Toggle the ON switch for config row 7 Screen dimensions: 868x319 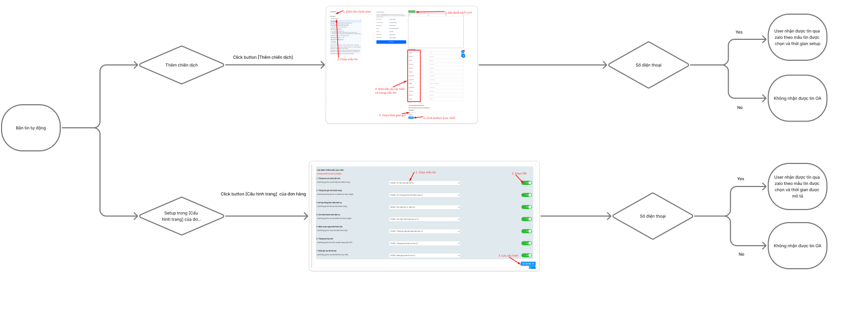(x=527, y=256)
